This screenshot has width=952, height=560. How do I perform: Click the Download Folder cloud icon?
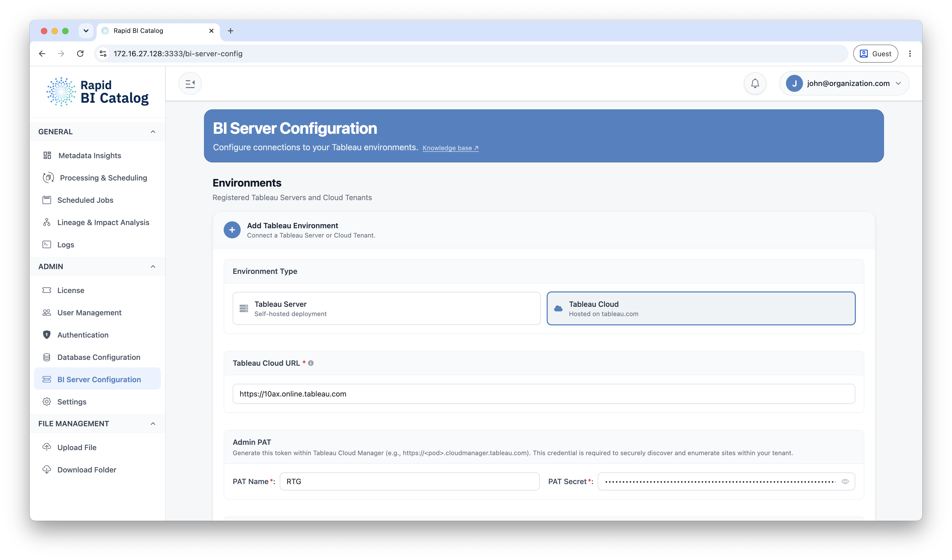pyautogui.click(x=47, y=469)
